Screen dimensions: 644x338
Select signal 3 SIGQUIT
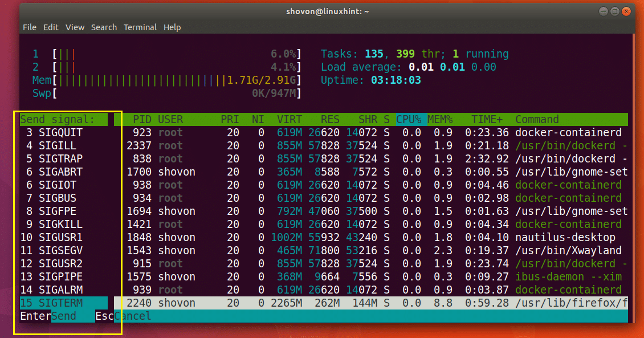pos(64,132)
